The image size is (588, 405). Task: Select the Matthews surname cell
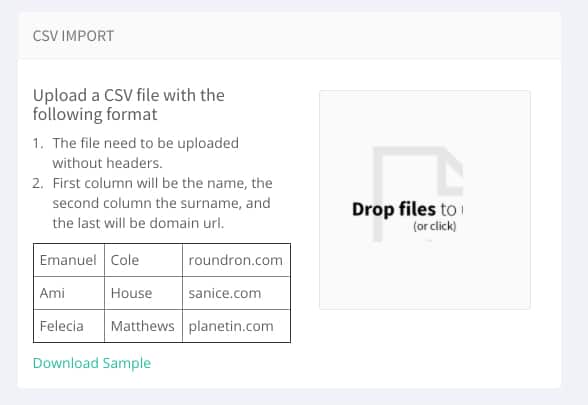point(143,326)
